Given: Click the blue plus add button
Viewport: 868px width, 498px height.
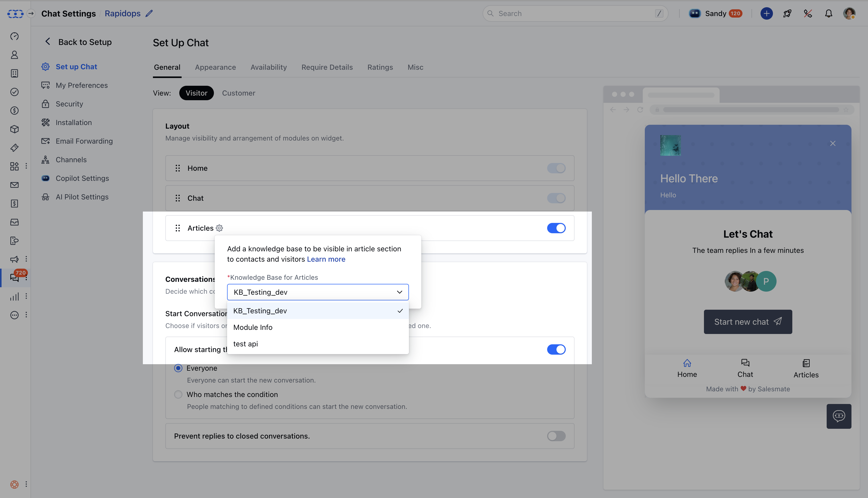Looking at the screenshot, I should coord(766,13).
